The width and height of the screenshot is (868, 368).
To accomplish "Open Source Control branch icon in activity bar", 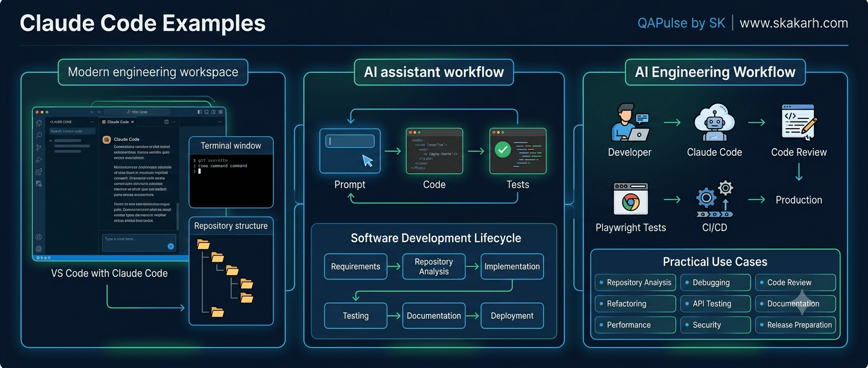I will tap(39, 148).
